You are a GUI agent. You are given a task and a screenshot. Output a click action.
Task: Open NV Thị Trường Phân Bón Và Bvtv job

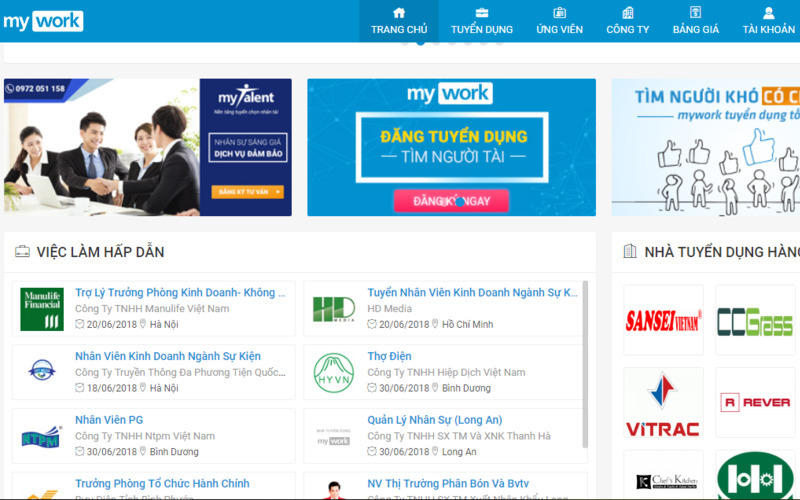click(448, 484)
